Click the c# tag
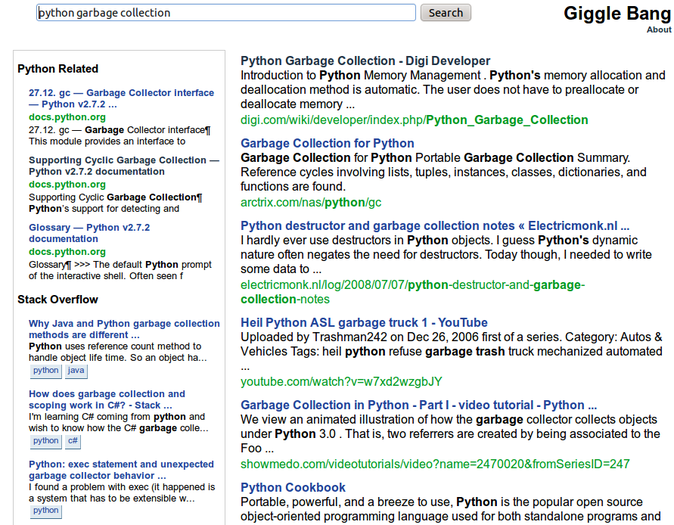The width and height of the screenshot is (674, 525). coord(73,441)
